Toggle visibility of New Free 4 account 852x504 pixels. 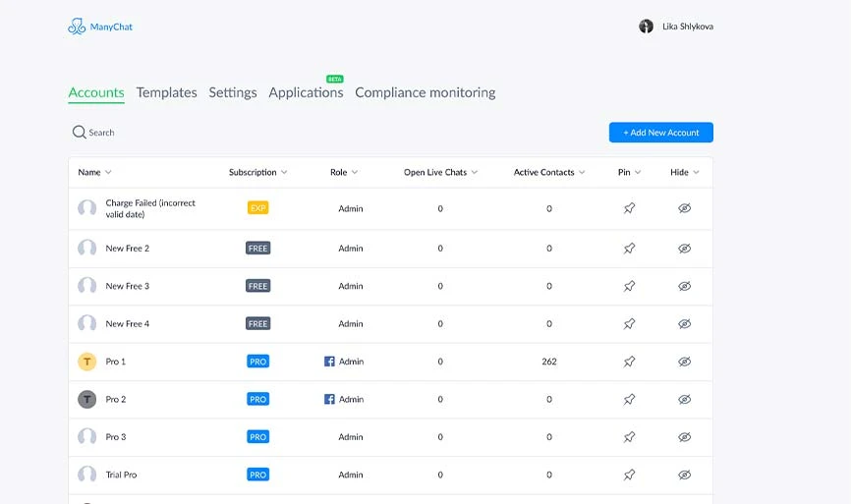click(x=685, y=324)
